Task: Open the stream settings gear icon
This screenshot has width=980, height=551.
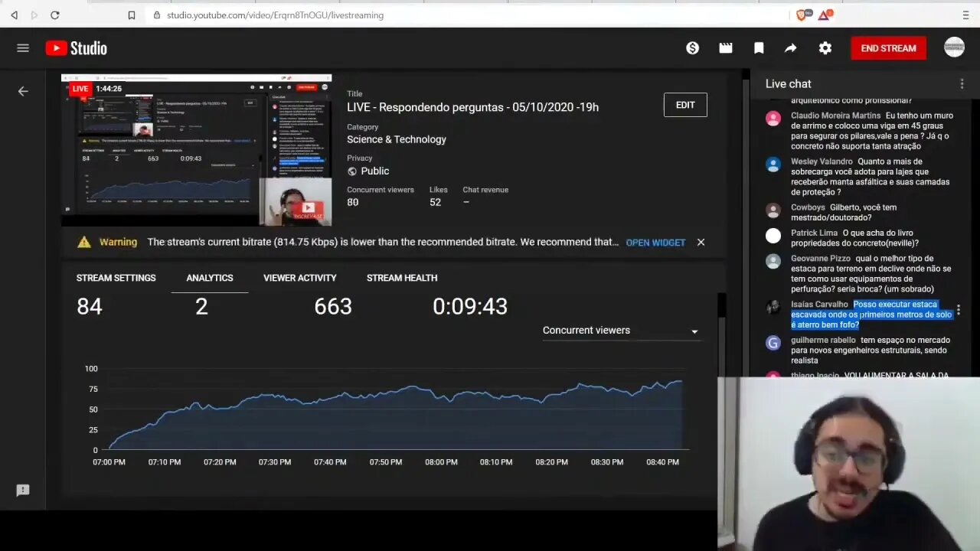Action: [x=825, y=48]
